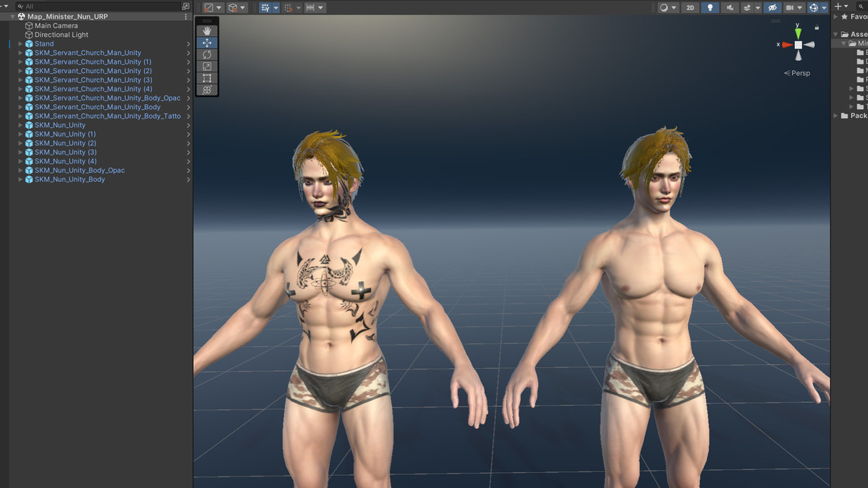Expand SKM_Nun_Unity (1) tree arrow
Viewport: 868px width, 488px height.
[21, 134]
